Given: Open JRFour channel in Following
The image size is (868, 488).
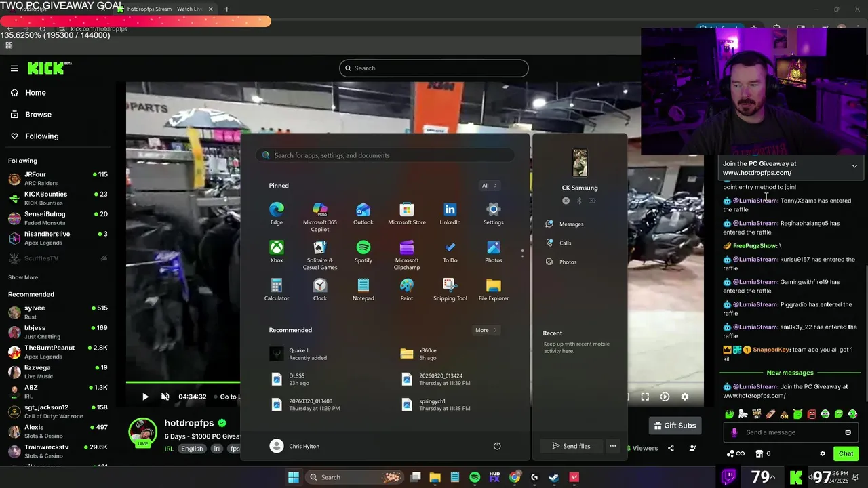Looking at the screenshot, I should click(58, 178).
